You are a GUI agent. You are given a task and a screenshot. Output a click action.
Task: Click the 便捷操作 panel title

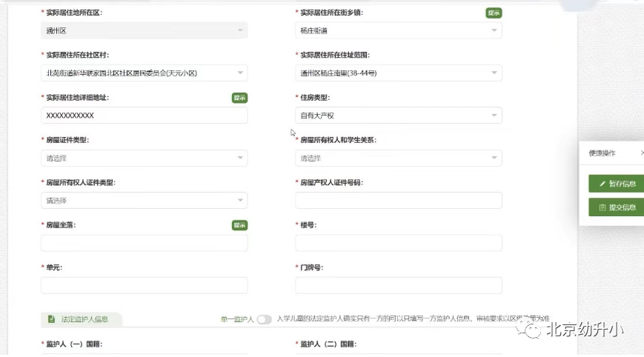602,153
